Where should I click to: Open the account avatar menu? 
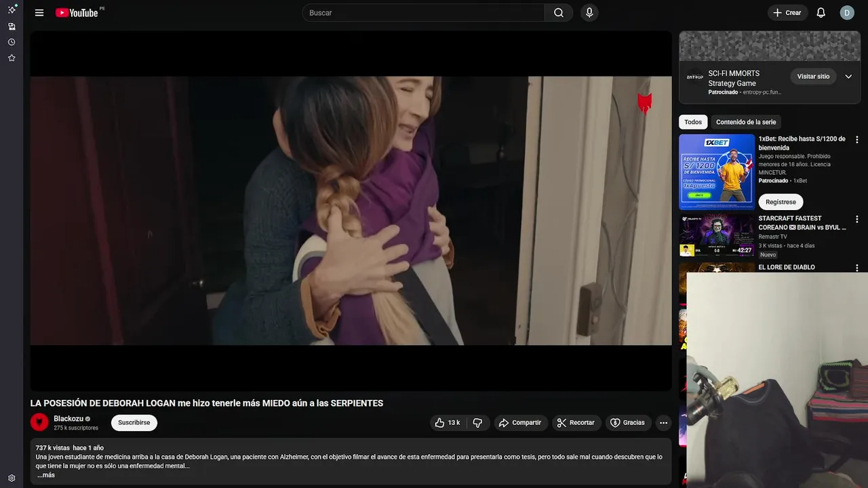[x=847, y=13]
